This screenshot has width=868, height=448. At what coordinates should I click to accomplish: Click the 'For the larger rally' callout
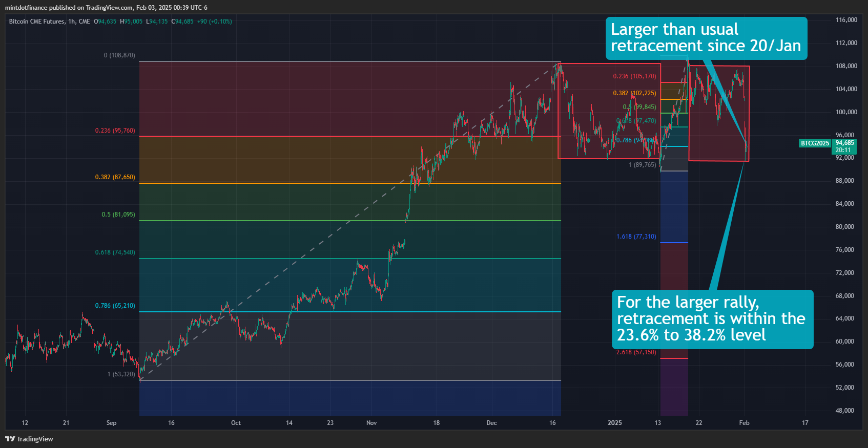(x=712, y=319)
